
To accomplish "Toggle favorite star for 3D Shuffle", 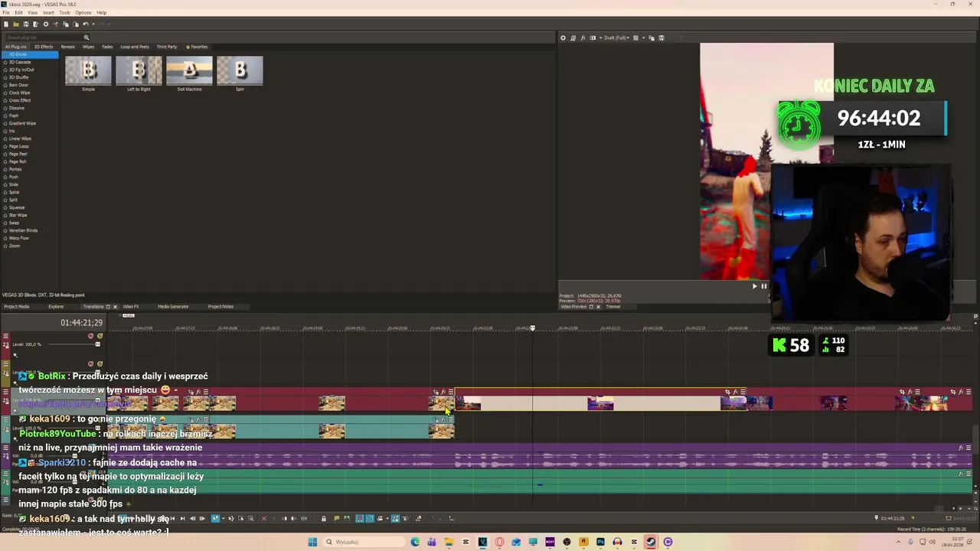I will [x=6, y=77].
